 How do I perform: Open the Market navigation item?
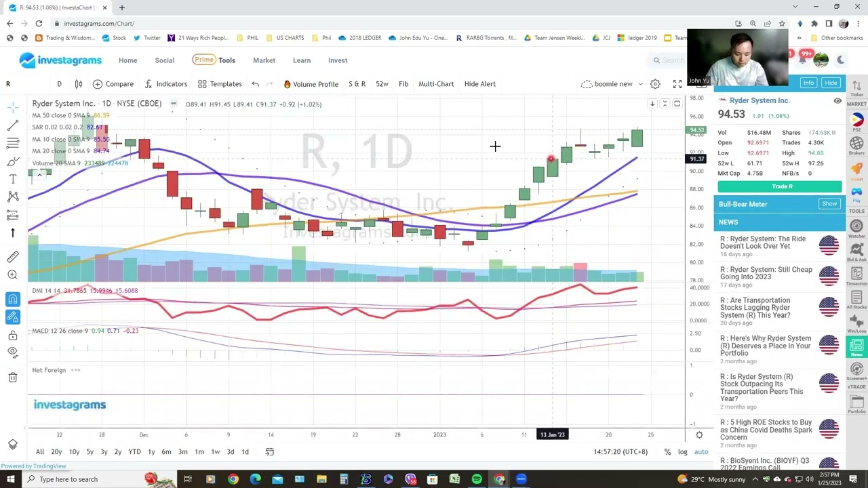tap(264, 60)
